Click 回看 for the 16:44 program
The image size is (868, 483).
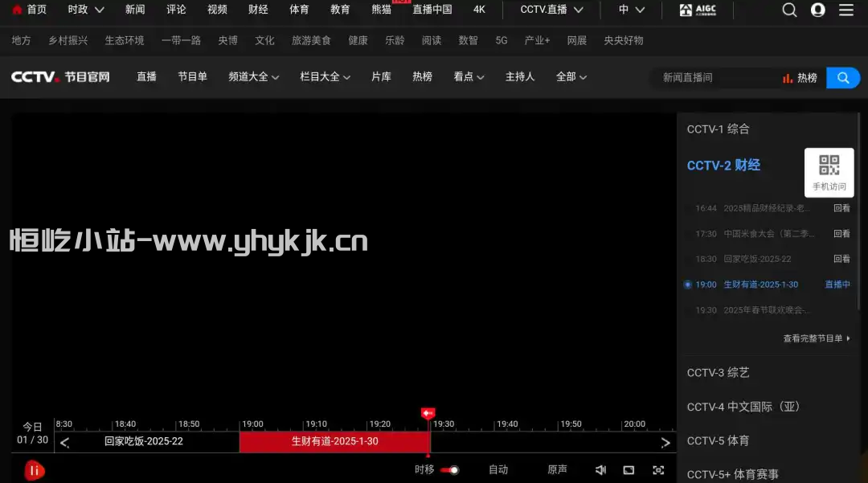point(842,208)
